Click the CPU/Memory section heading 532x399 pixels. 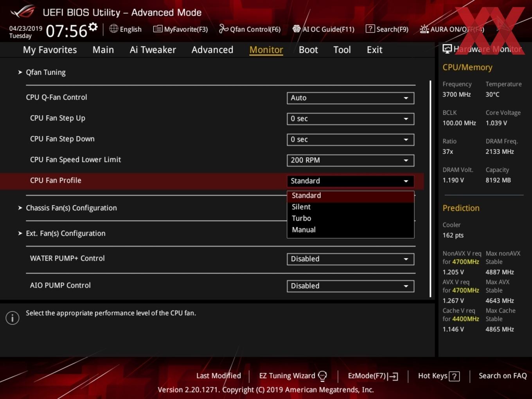coord(467,67)
